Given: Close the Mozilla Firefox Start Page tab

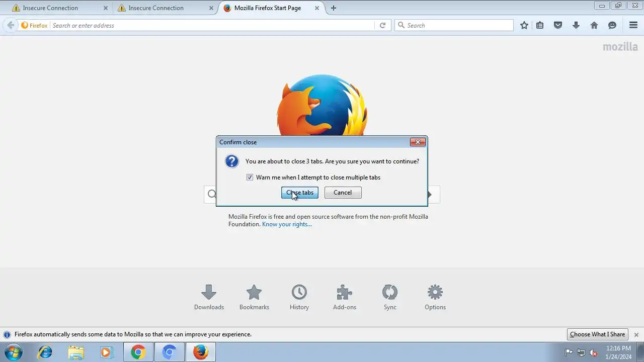Looking at the screenshot, I should (317, 8).
